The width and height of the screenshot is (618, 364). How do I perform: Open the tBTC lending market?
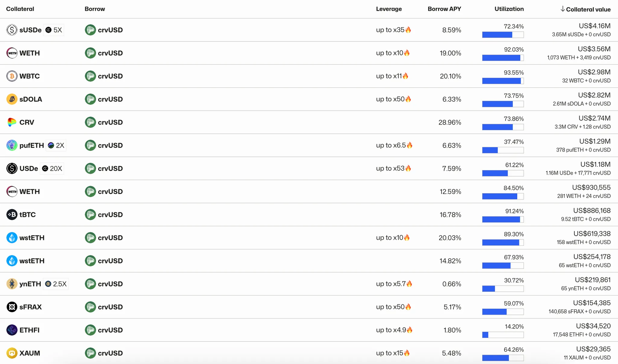[x=309, y=215]
